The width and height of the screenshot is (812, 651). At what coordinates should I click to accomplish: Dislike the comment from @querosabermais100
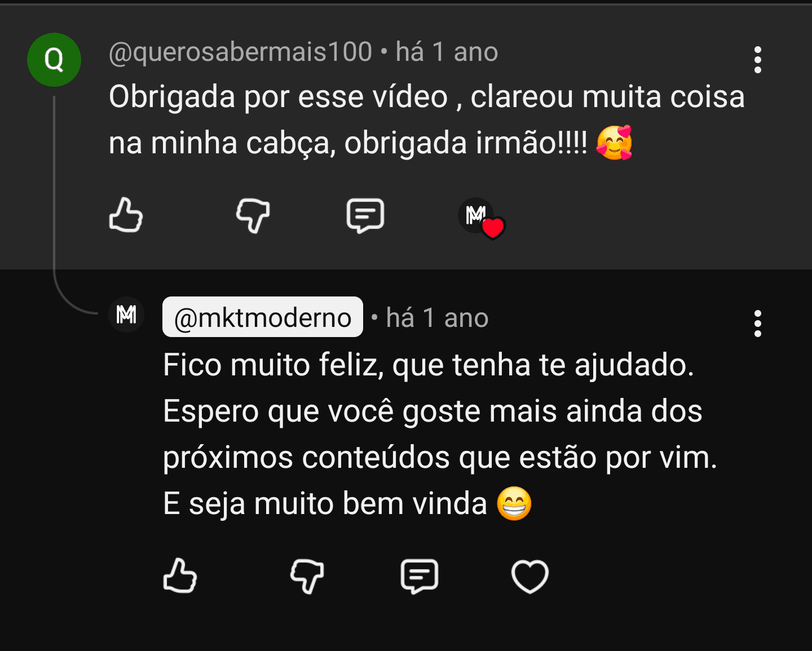tap(253, 216)
